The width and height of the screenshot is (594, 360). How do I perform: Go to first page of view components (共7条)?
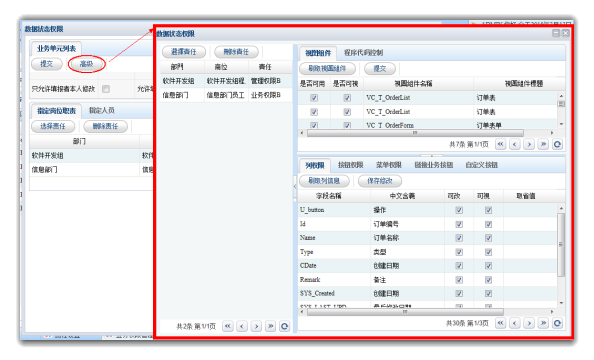coord(501,144)
